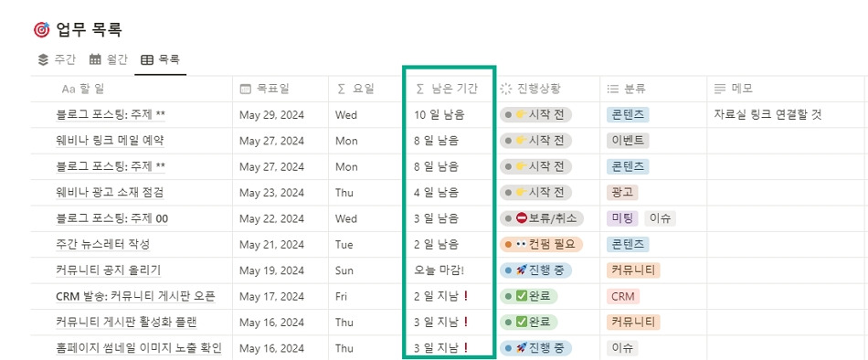
Task: Click the 컨펌 필요 status tag
Action: 541,244
